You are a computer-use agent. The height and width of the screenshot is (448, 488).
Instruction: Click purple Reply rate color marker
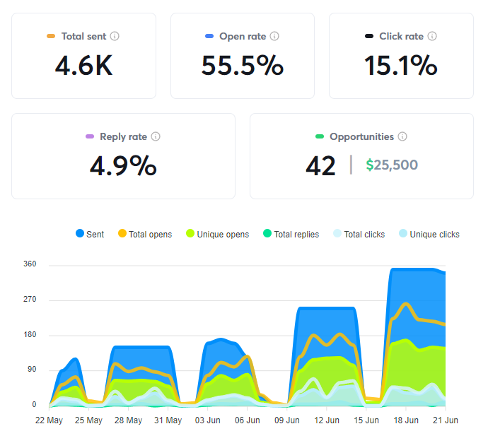90,136
